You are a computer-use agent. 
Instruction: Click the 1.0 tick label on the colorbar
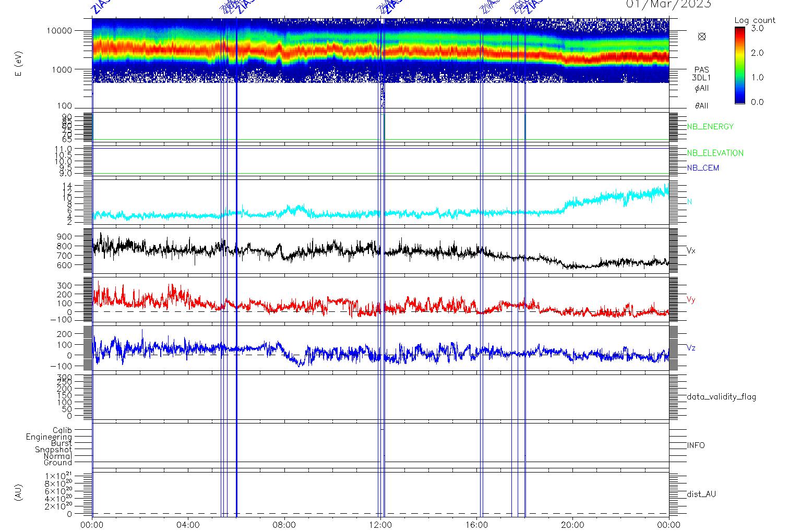pos(757,77)
